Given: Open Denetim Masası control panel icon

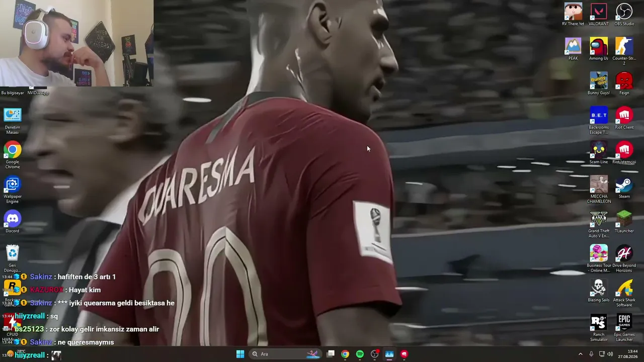Looking at the screenshot, I should 13,121.
